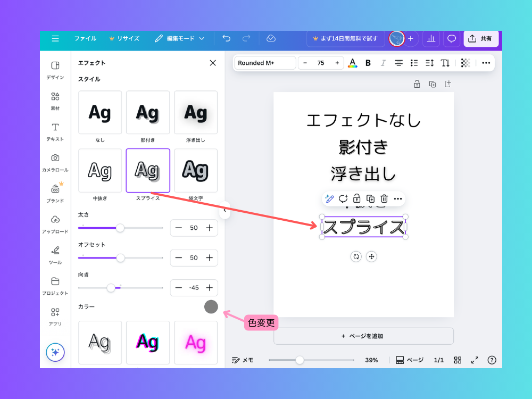Toggle vertical text orientation
This screenshot has height=399, width=532.
click(445, 63)
